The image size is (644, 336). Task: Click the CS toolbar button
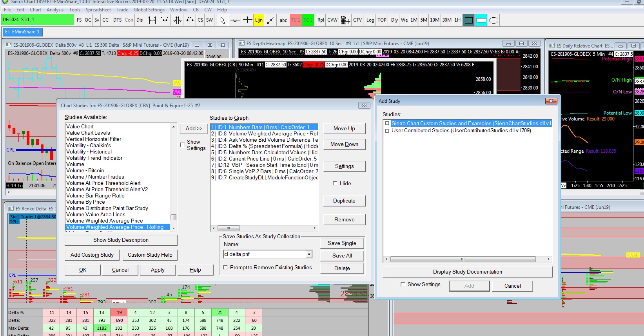tap(200, 20)
